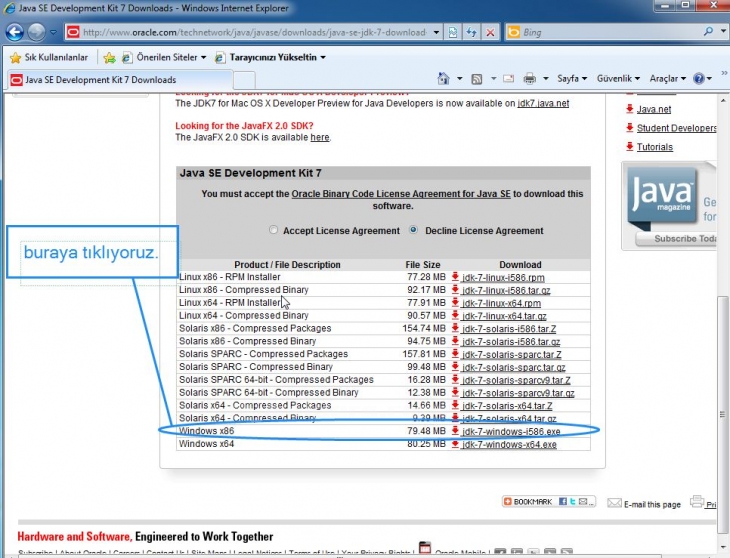Click the Java magazine subscribe banner

670,207
